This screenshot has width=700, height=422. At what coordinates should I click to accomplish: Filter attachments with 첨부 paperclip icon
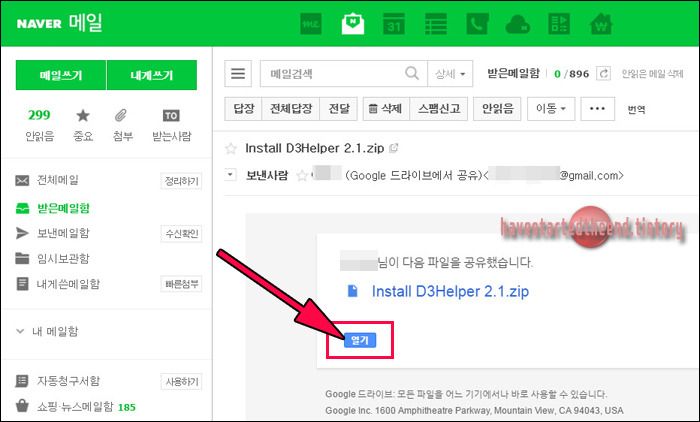pyautogui.click(x=122, y=125)
